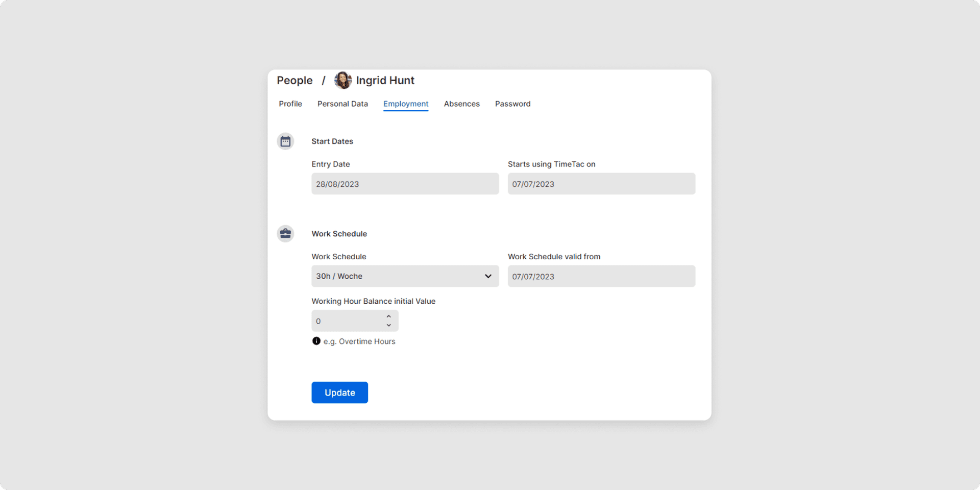Increase working hour balance with up arrow

tap(389, 316)
